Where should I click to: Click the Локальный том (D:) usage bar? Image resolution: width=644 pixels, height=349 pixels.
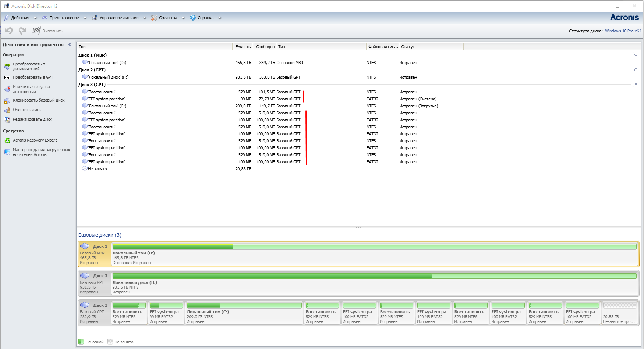[374, 247]
